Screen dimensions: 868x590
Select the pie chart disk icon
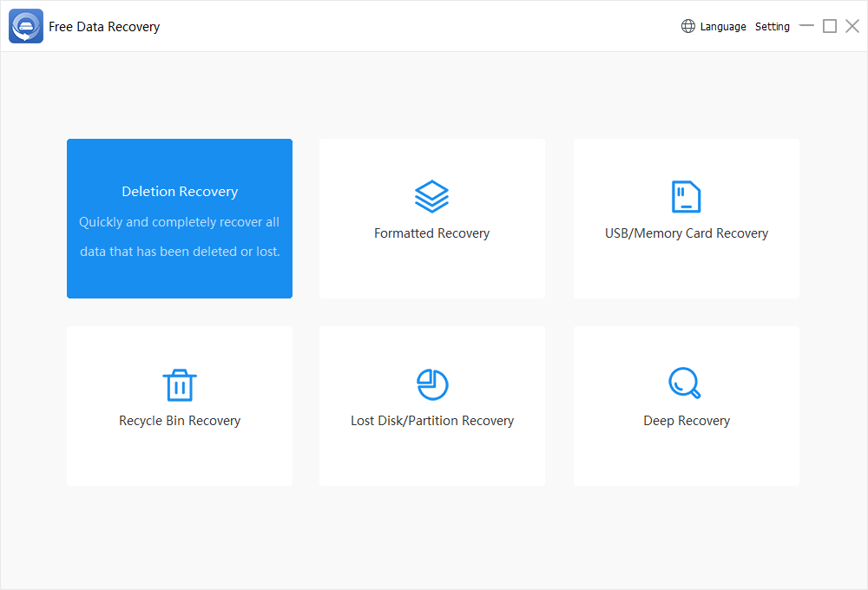tap(431, 384)
